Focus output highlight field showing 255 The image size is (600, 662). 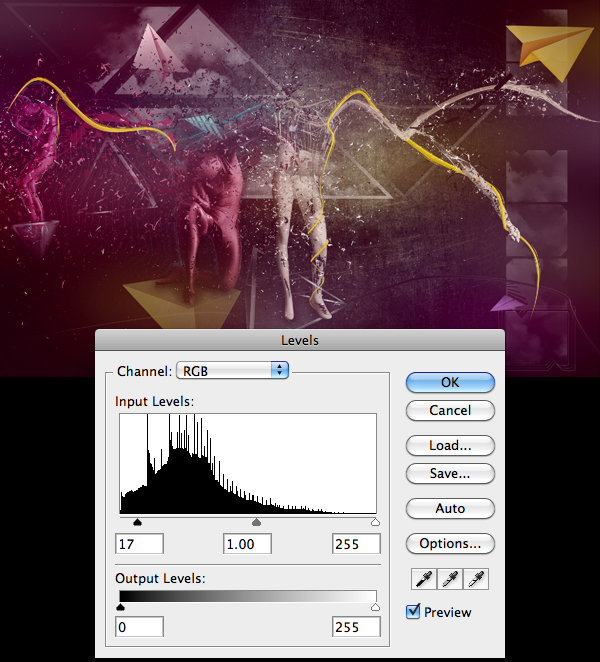(x=356, y=627)
